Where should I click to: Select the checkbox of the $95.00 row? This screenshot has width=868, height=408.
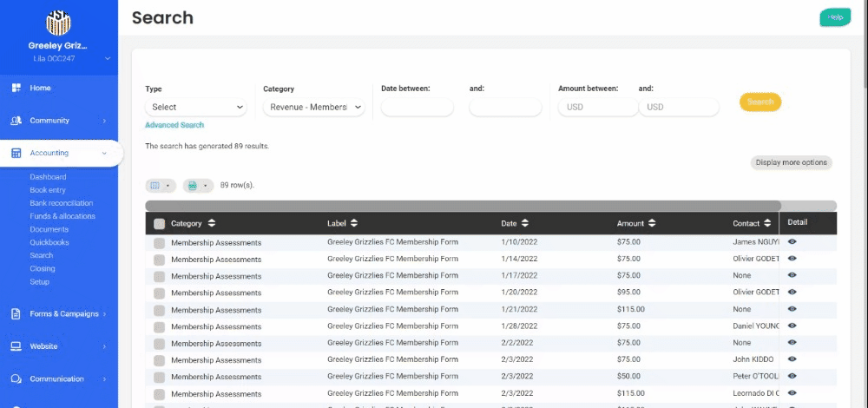coord(159,293)
